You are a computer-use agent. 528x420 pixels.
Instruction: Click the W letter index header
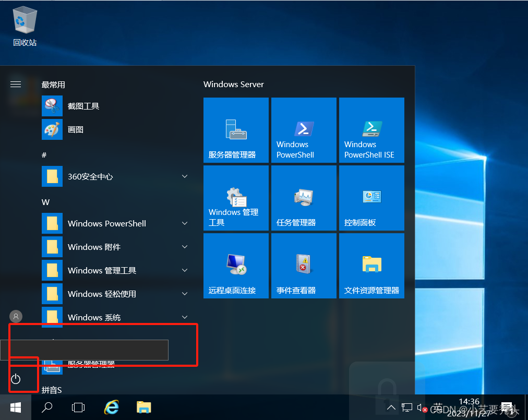[x=45, y=202]
